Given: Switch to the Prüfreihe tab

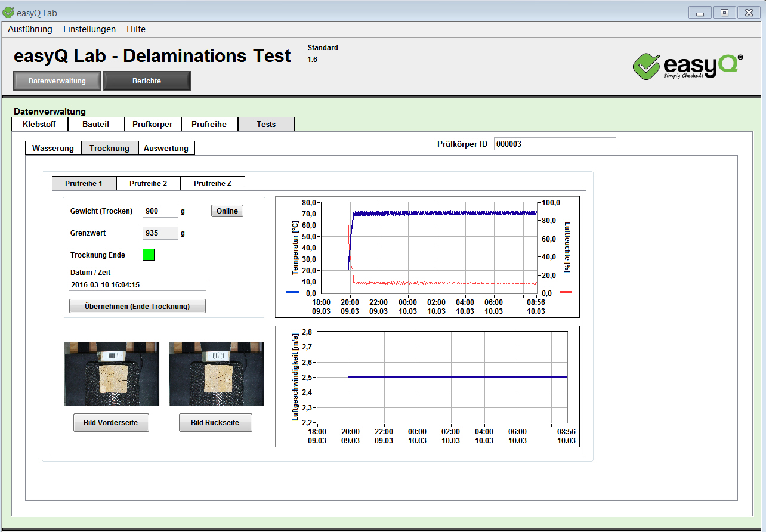Looking at the screenshot, I should click(209, 124).
